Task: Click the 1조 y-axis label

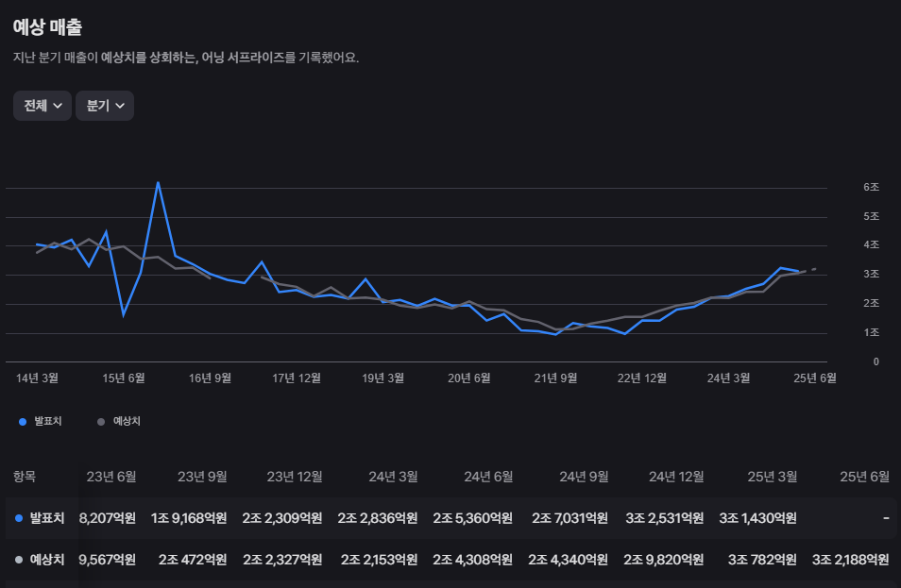Action: (x=871, y=332)
